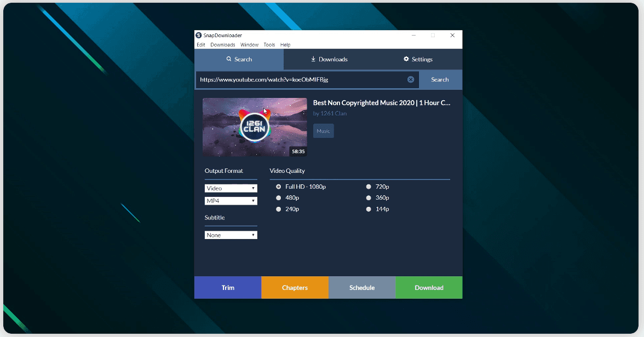
Task: Close the SnapDownloader window
Action: 452,36
